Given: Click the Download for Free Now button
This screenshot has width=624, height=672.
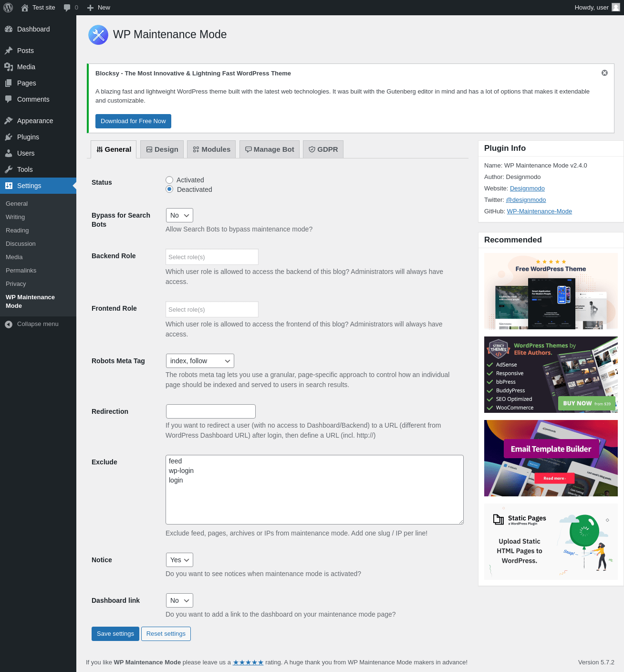Looking at the screenshot, I should (x=133, y=121).
